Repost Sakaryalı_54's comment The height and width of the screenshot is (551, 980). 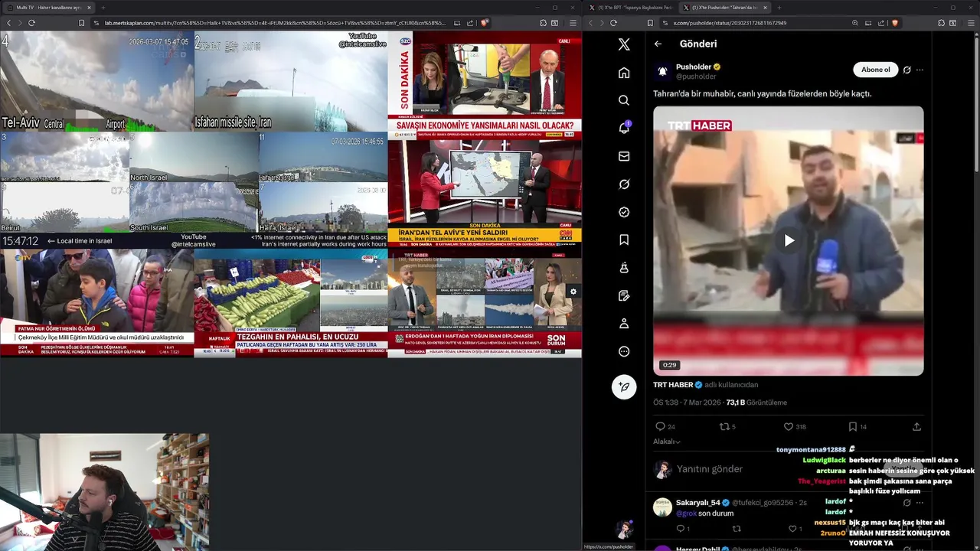point(737,528)
